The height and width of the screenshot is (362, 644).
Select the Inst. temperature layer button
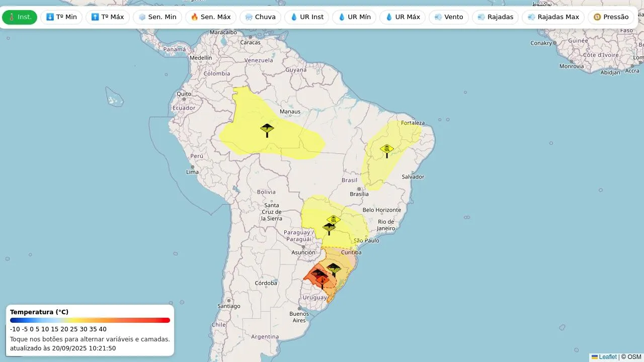(x=20, y=17)
